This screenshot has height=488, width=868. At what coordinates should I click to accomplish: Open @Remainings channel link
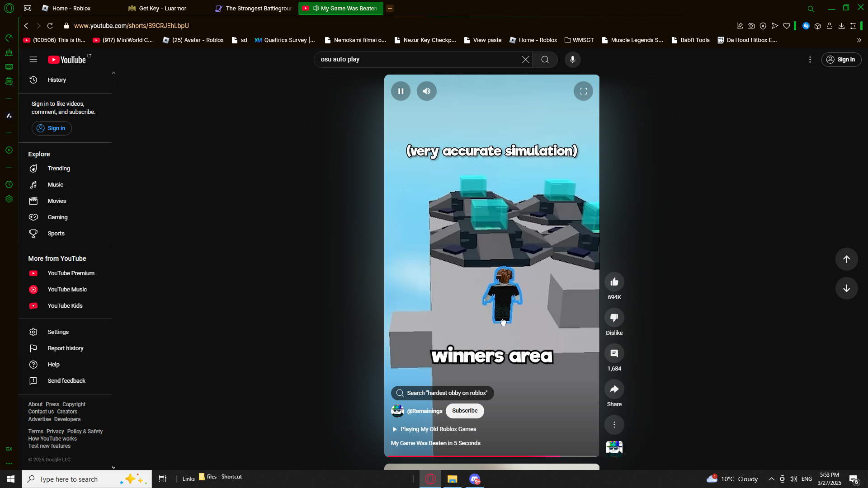tap(425, 411)
